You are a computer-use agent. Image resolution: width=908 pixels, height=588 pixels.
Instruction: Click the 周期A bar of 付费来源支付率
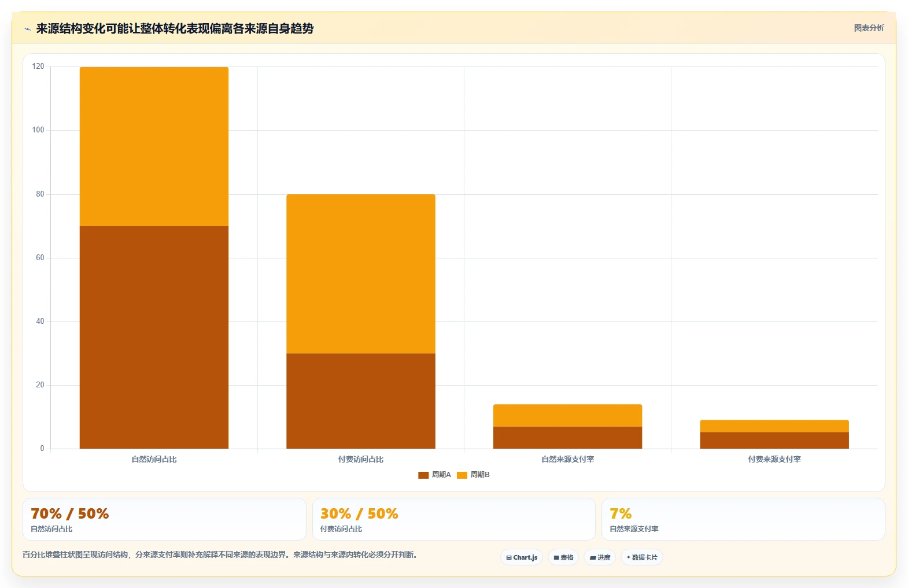(774, 441)
